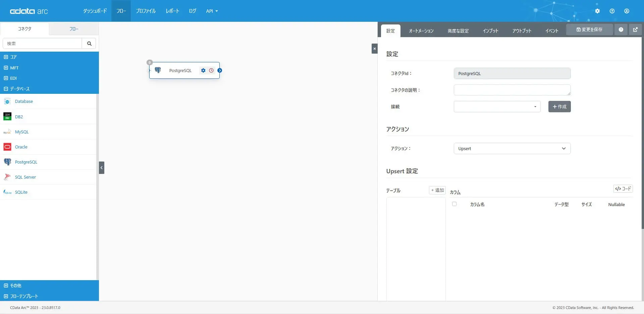The height and width of the screenshot is (314, 644).
Task: Select the 設定 tab in settings panel
Action: (390, 31)
